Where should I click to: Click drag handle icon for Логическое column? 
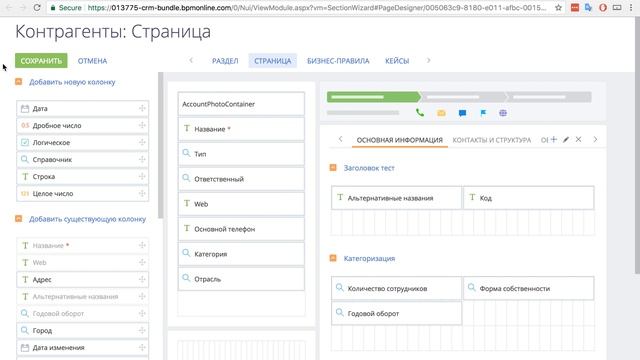(x=142, y=142)
